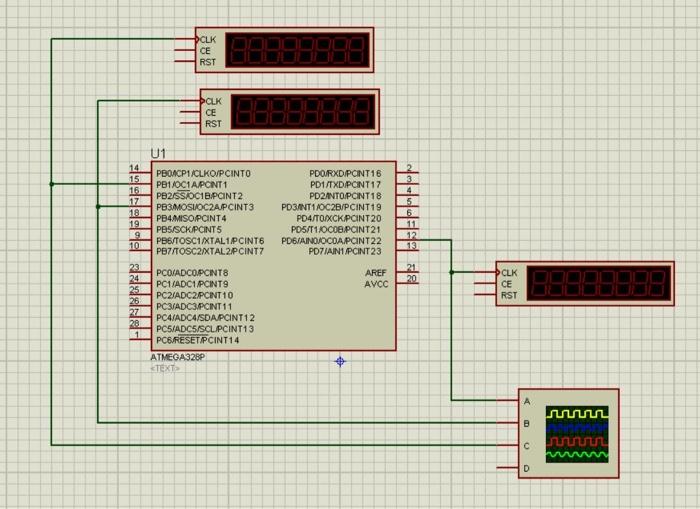The width and height of the screenshot is (700, 509).
Task: Click the blue origin crosshair marker
Action: coord(340,361)
